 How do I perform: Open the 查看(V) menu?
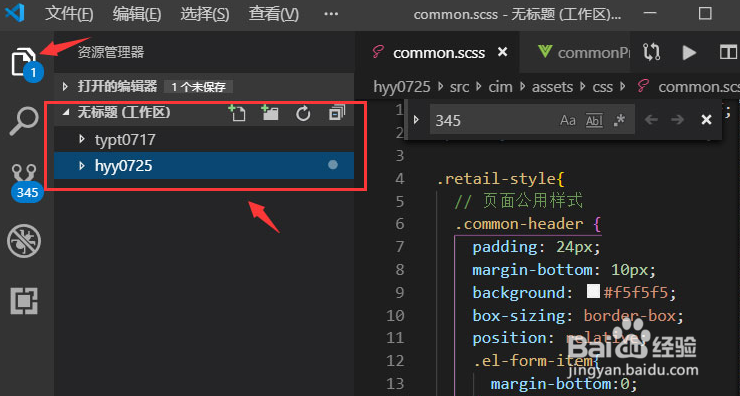click(273, 14)
